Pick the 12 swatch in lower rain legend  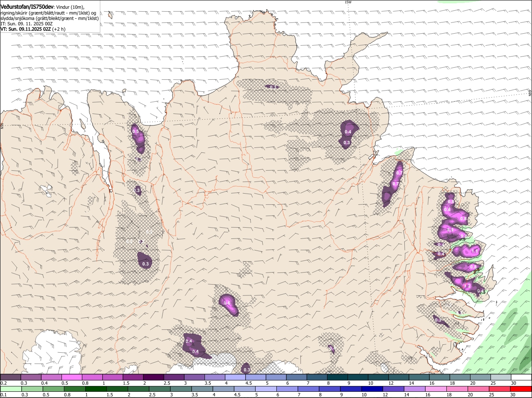tap(393, 389)
